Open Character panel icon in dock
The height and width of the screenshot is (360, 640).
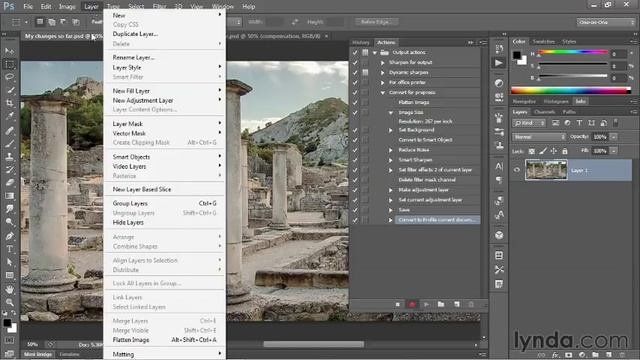click(x=499, y=166)
